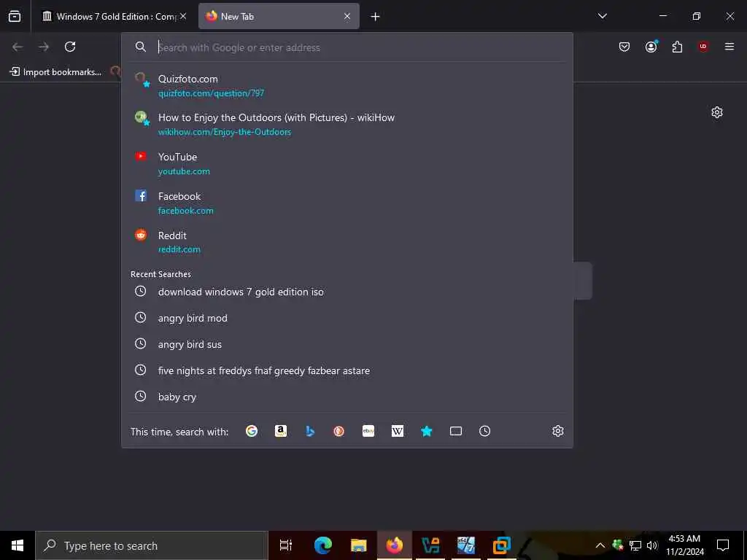Select recent search baby cry
The image size is (747, 560).
tap(347, 397)
